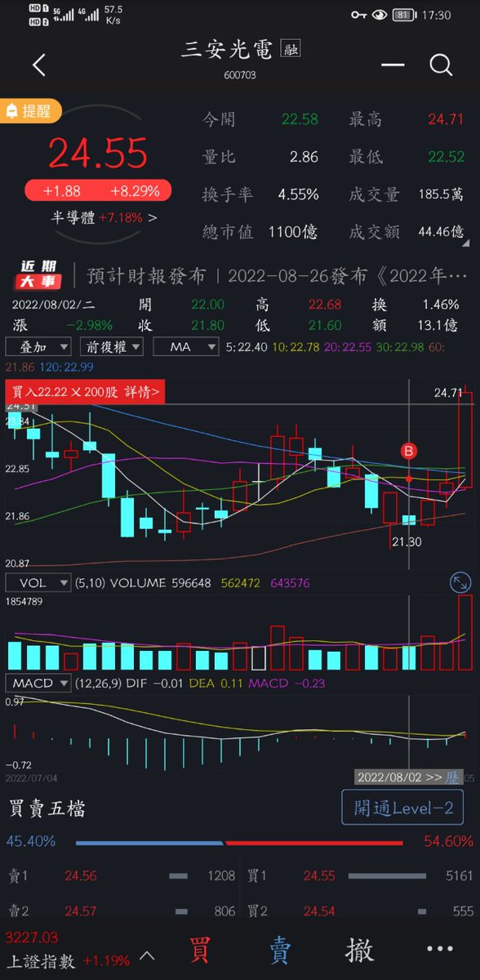Screen dimensions: 480x980
Task: Open the MA indicator dropdown
Action: [x=186, y=347]
